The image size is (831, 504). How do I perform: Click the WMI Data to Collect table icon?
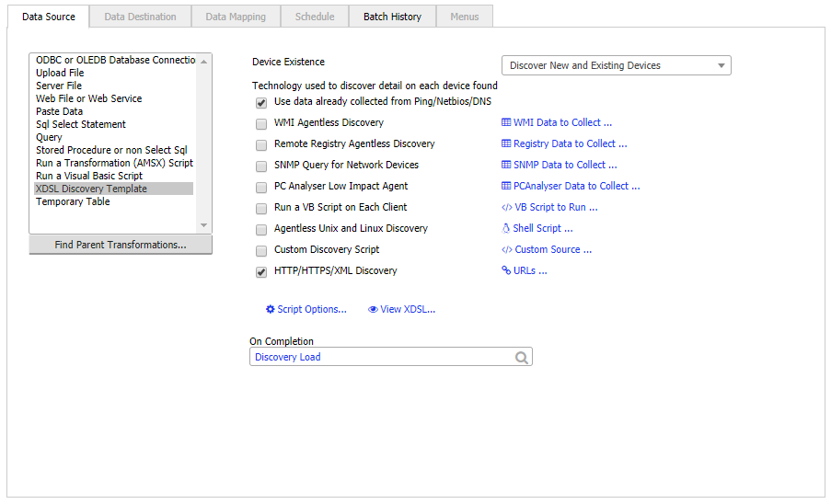pyautogui.click(x=506, y=123)
